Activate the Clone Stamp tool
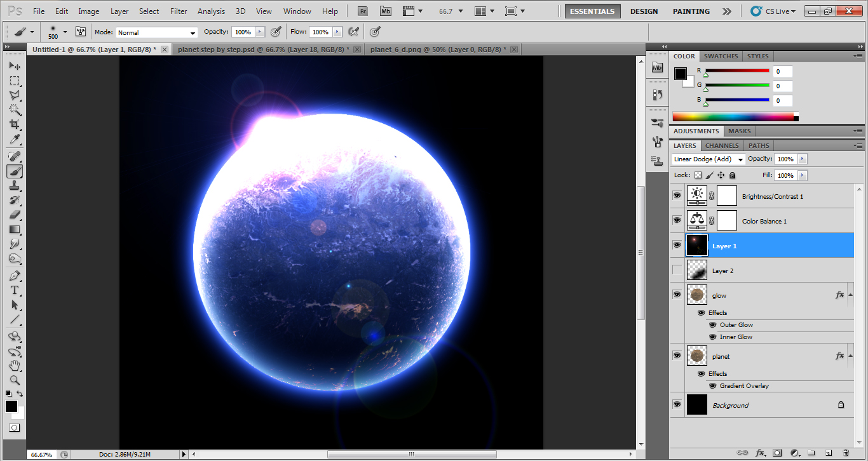The width and height of the screenshot is (868, 461). 14,185
